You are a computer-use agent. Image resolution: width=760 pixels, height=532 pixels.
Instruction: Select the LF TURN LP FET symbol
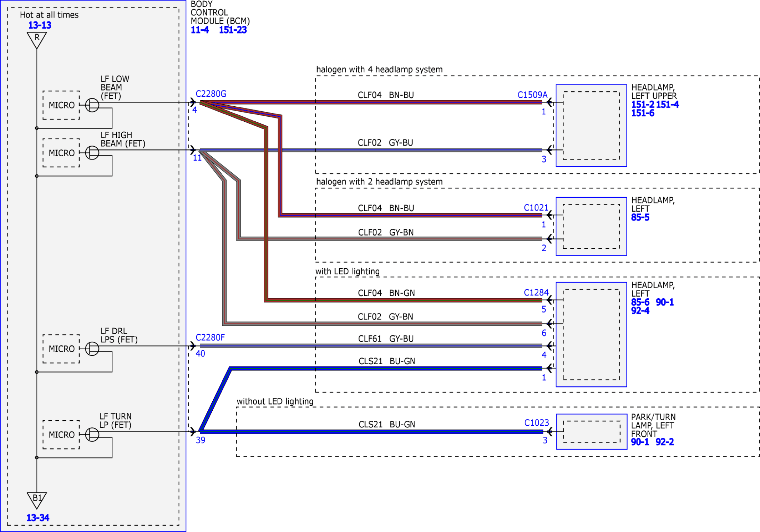pos(92,435)
